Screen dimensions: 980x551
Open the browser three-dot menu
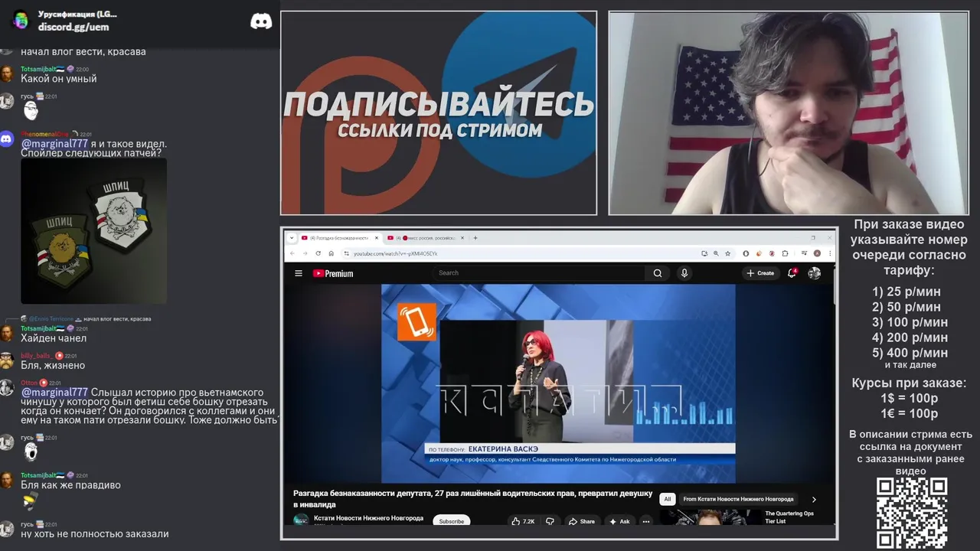point(828,253)
